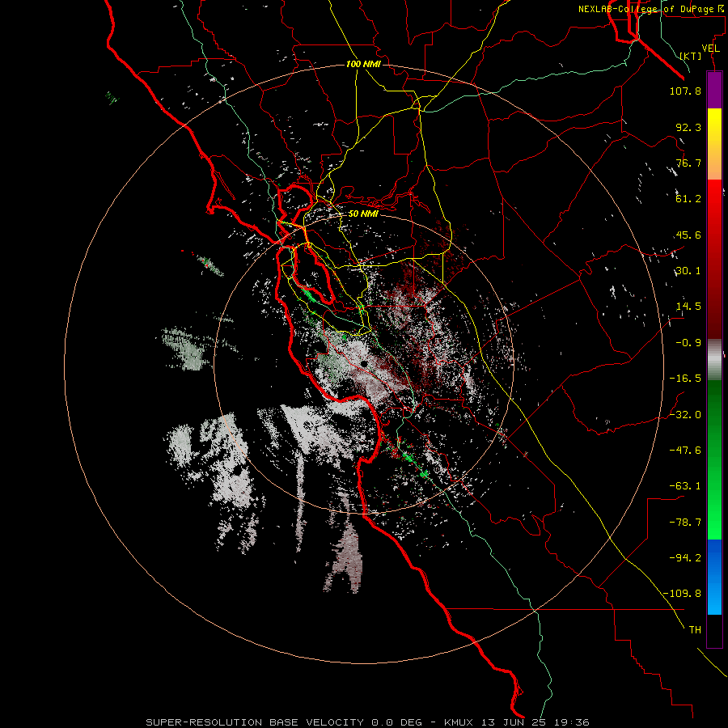Pick the gray near-zero segment of the color bar
Viewport: 728px width, 728px height.
click(714, 360)
